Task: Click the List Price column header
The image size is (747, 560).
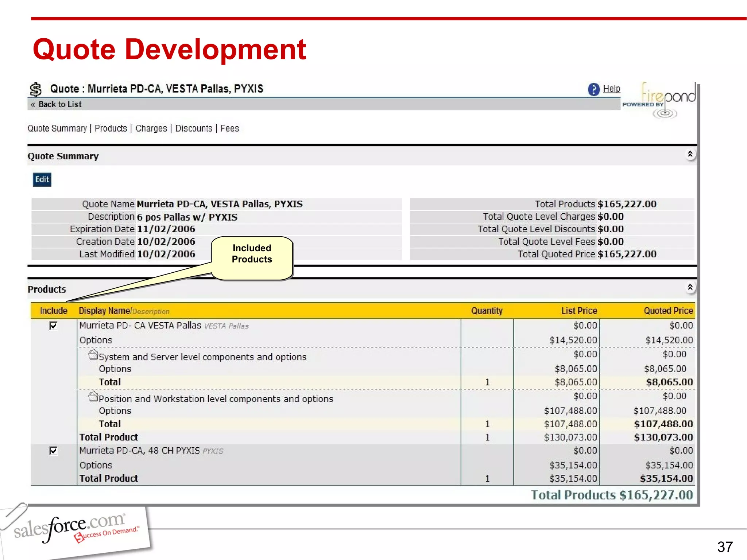Action: point(579,311)
